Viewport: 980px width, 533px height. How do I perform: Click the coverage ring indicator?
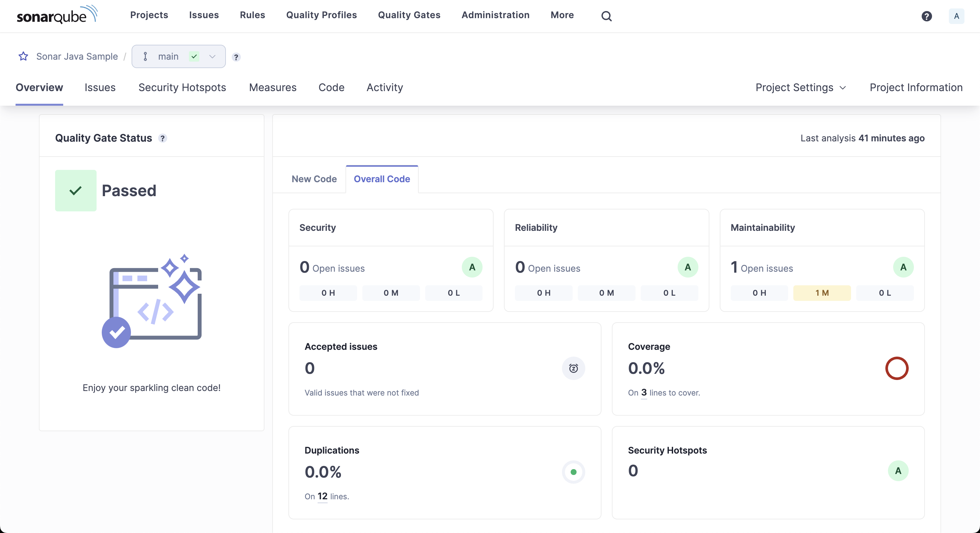pyautogui.click(x=897, y=368)
